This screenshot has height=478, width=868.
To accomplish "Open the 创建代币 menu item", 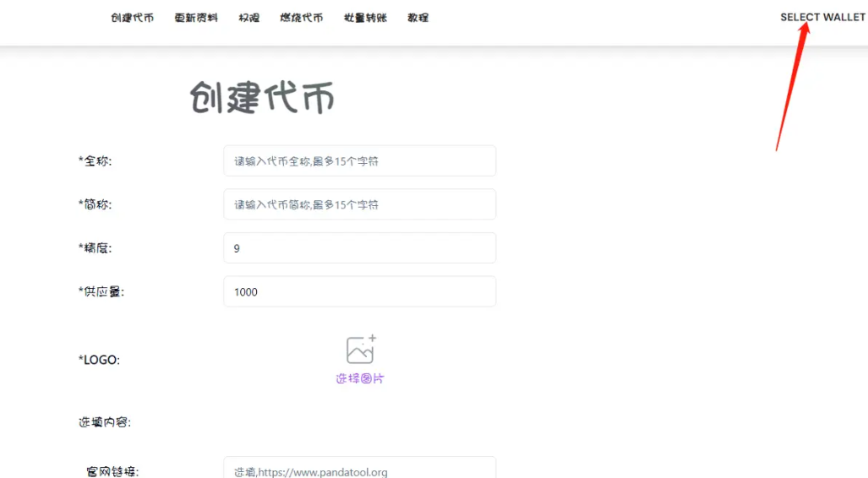I will 132,18.
